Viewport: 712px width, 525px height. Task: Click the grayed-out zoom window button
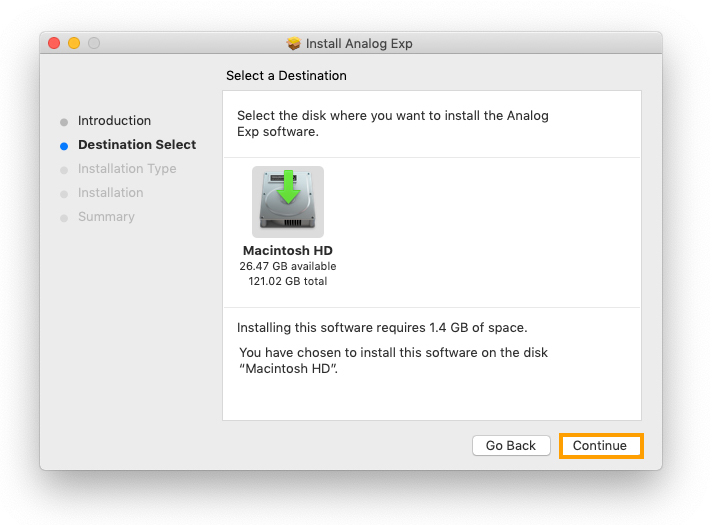point(94,44)
